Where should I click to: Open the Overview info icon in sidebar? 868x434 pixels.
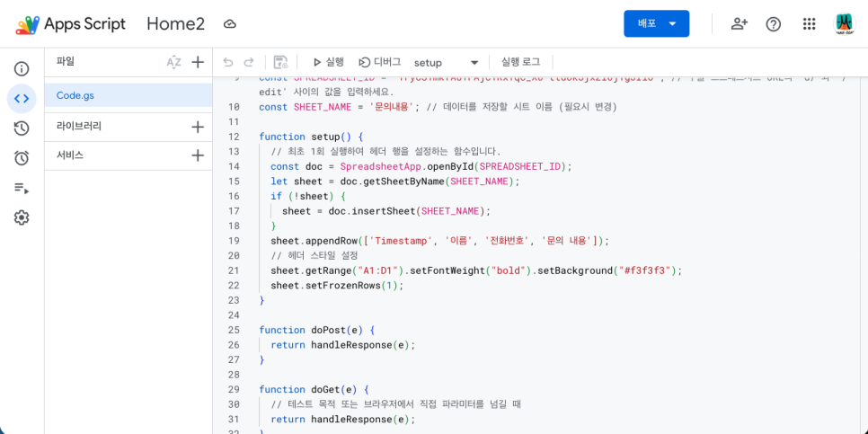[x=22, y=69]
